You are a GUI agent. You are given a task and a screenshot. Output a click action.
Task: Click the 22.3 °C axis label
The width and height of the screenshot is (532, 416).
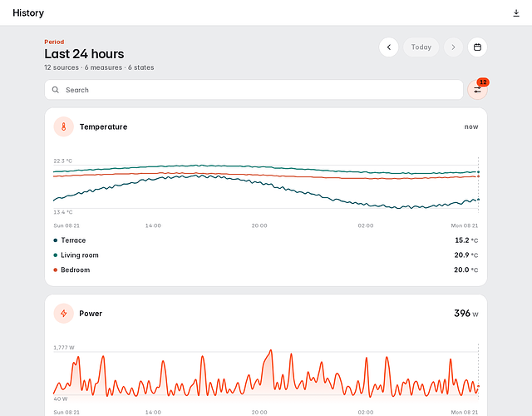pos(63,161)
